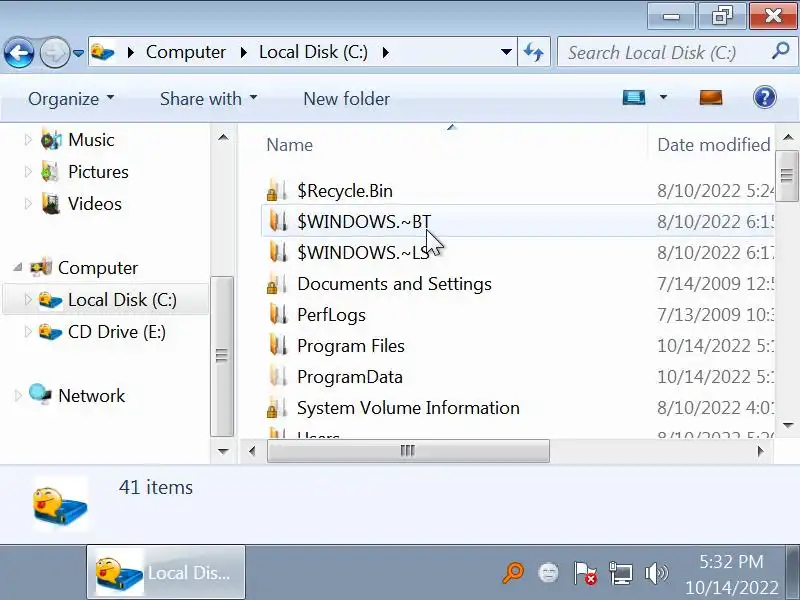Click the drive icon in address bar
Screen dimensions: 800x600
tap(103, 52)
